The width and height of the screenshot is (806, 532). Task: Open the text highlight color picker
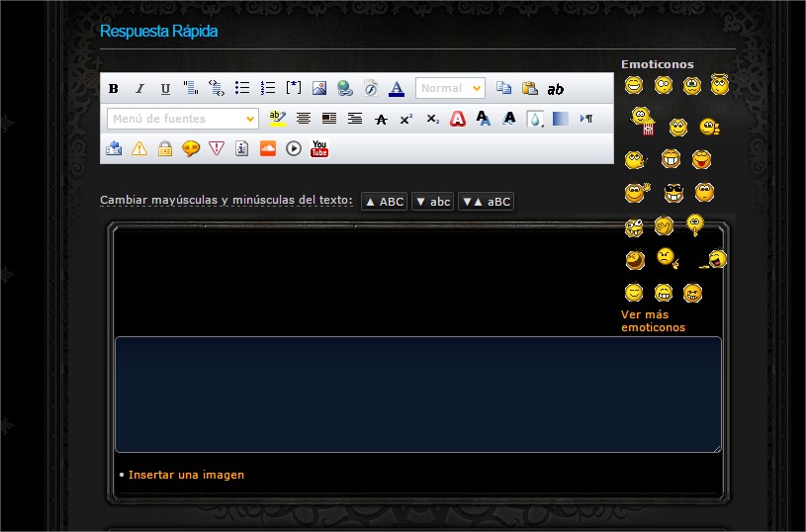[278, 120]
